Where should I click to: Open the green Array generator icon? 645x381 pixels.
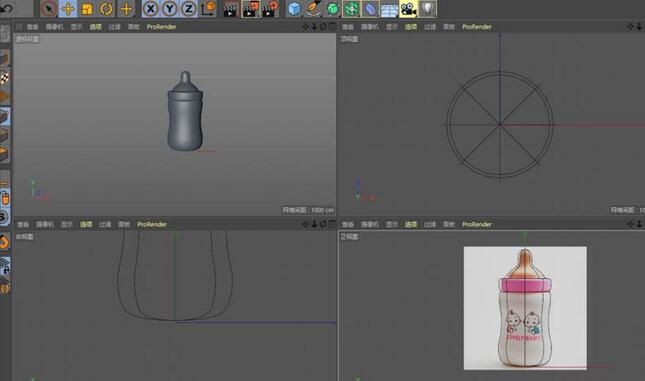click(x=351, y=9)
